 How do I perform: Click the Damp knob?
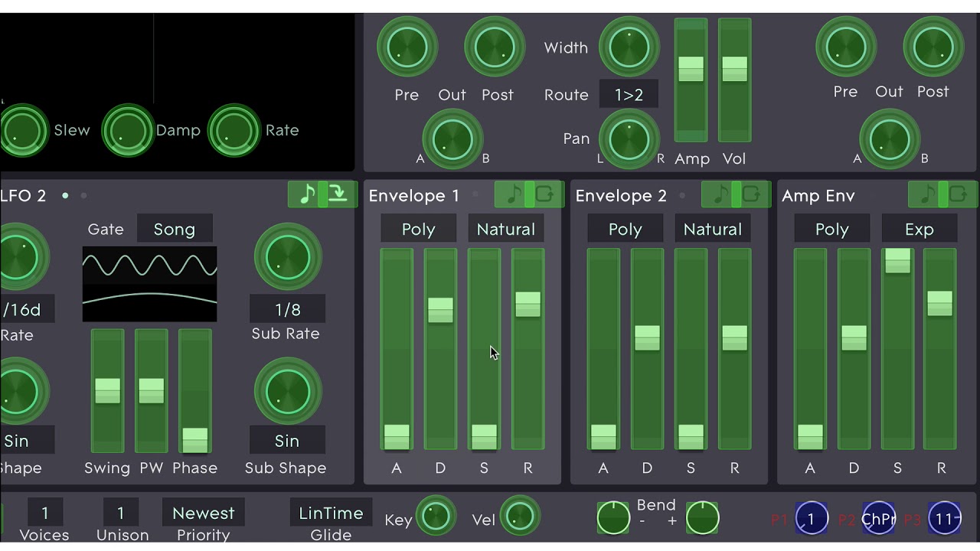click(128, 131)
